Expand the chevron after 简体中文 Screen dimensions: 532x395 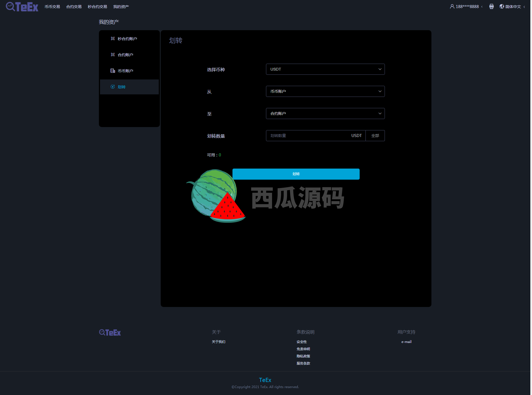click(524, 7)
